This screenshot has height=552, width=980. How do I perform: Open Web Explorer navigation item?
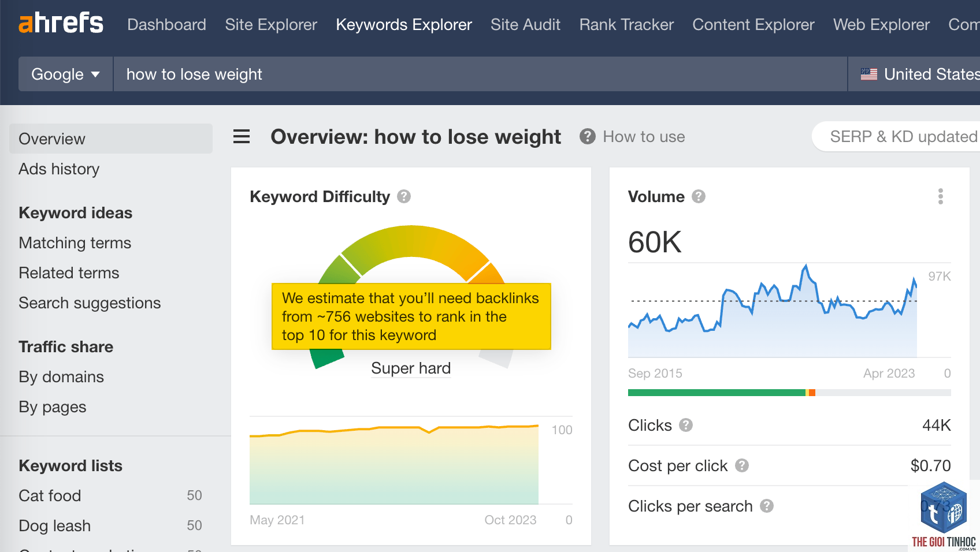click(x=881, y=24)
